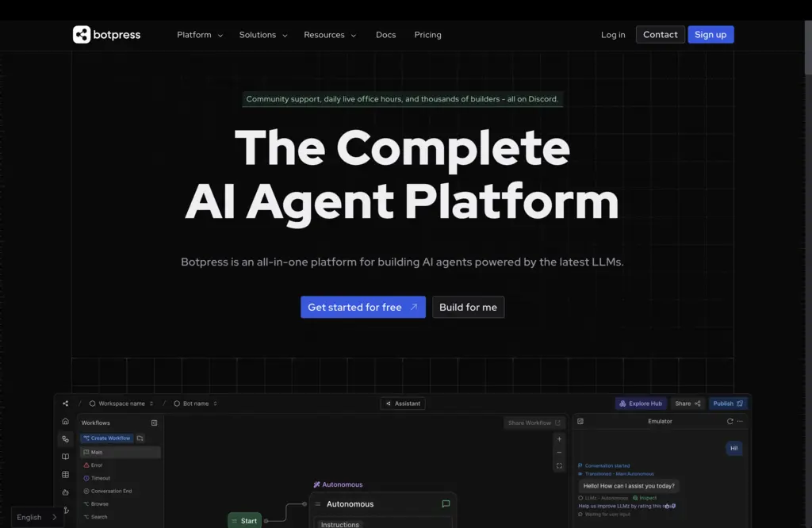Click the Build for me button
This screenshot has width=812, height=528.
point(468,307)
